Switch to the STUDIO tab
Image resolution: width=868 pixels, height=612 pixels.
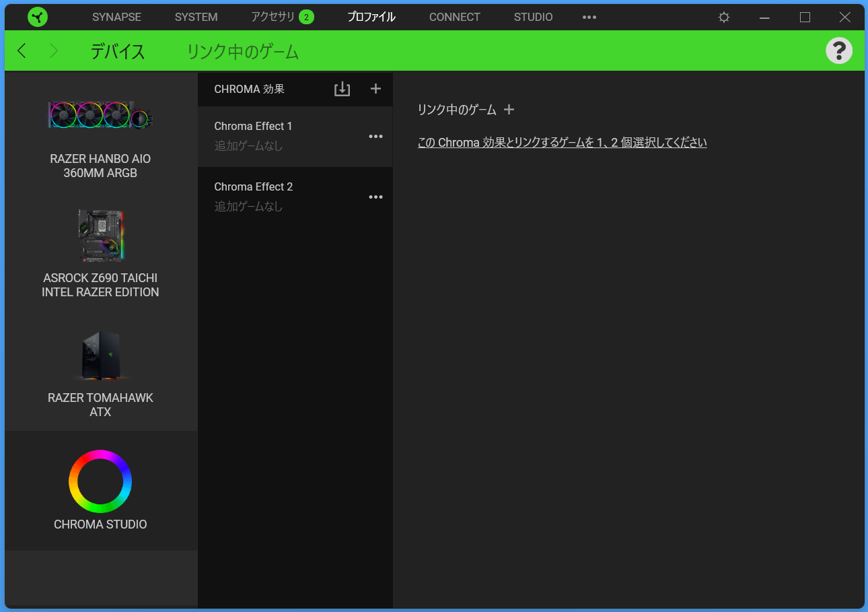click(x=533, y=18)
